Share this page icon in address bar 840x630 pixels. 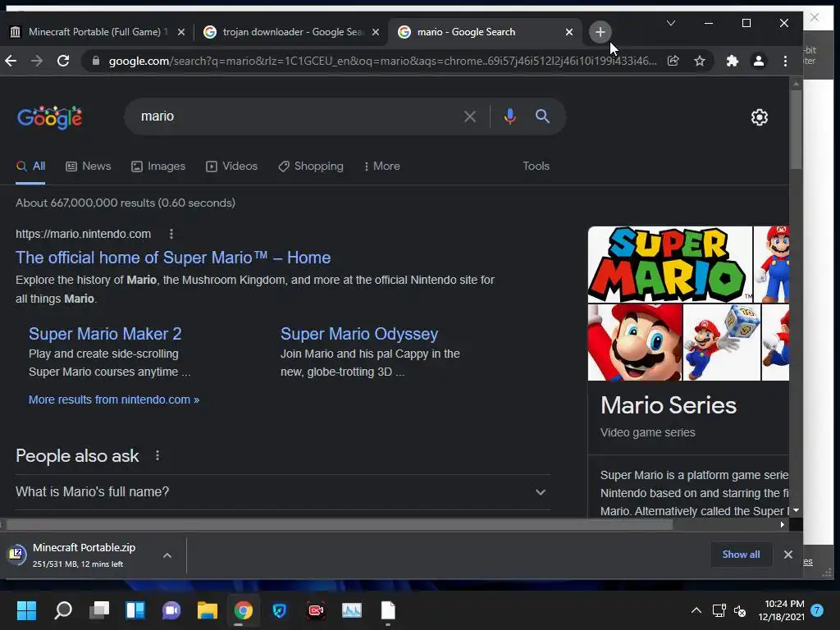(673, 61)
